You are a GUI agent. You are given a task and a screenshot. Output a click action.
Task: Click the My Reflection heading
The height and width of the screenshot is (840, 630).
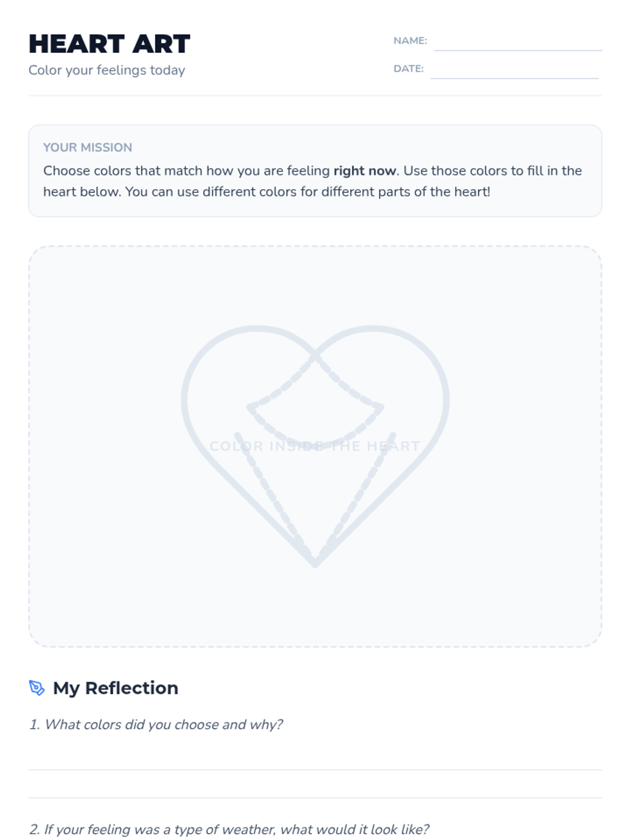[115, 688]
